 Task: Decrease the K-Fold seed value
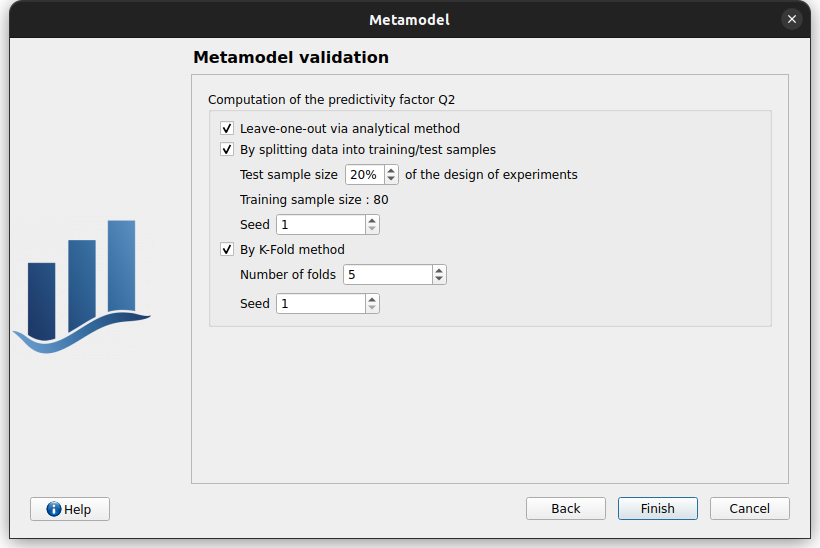coord(372,308)
